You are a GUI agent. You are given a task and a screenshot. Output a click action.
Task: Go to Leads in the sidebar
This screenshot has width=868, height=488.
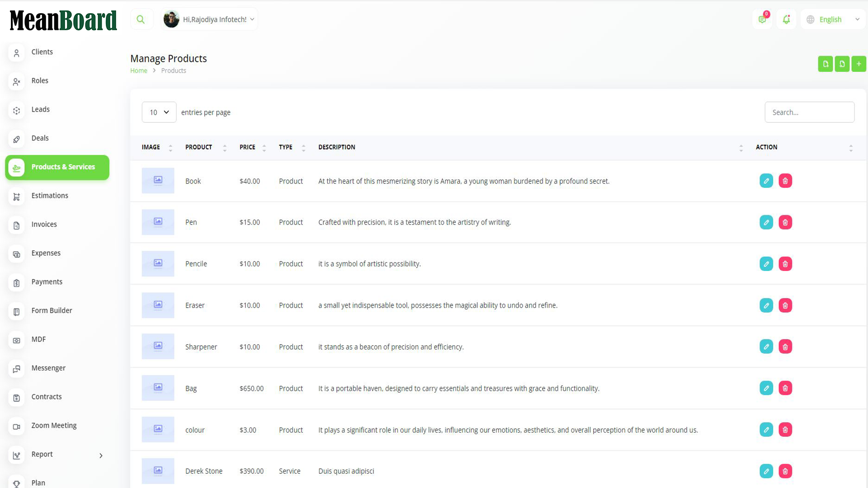tap(40, 109)
